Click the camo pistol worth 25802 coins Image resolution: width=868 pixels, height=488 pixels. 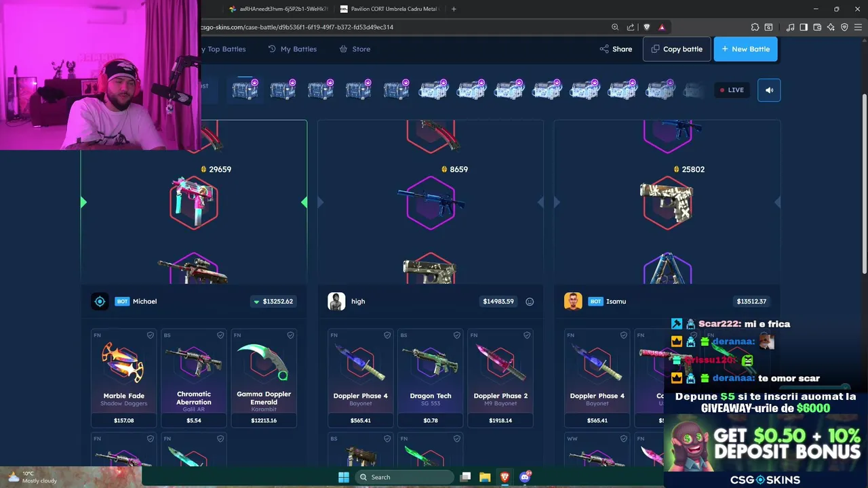(667, 201)
